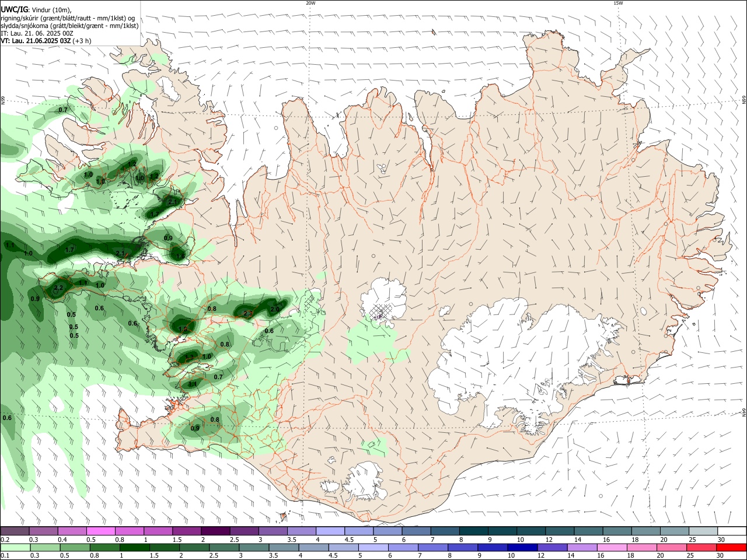Click the pale grey snow swatch labeled 25
Viewport: 747px width, 560px height.
(x=703, y=531)
